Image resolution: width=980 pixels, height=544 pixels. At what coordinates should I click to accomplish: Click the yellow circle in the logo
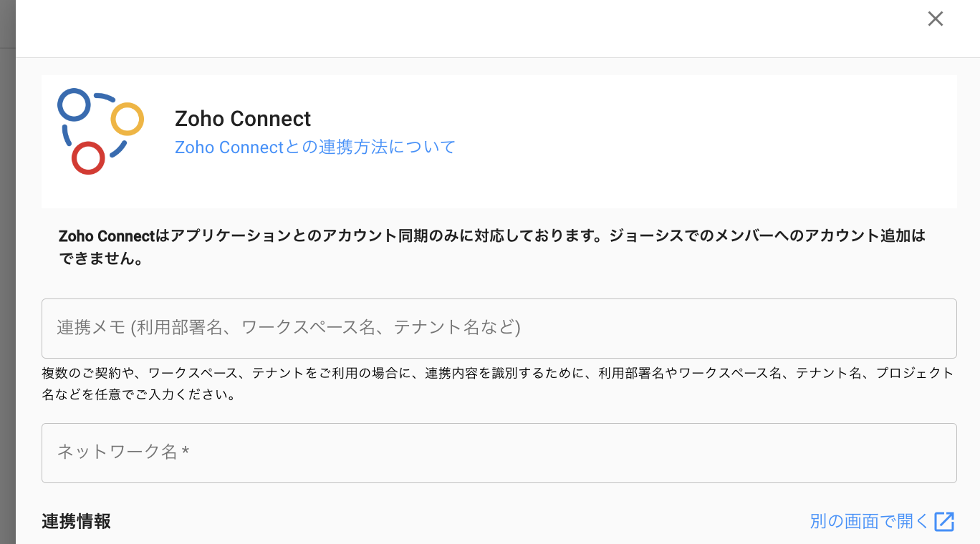[x=128, y=120]
